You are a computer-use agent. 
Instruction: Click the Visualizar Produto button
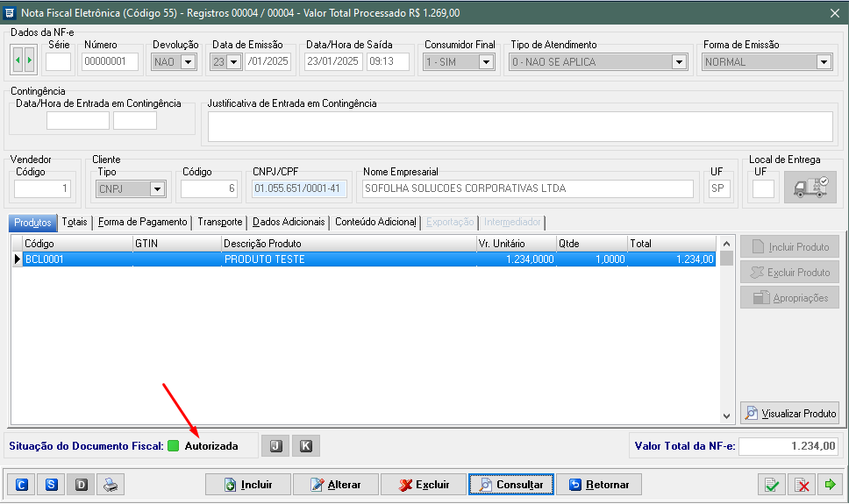[x=790, y=413]
